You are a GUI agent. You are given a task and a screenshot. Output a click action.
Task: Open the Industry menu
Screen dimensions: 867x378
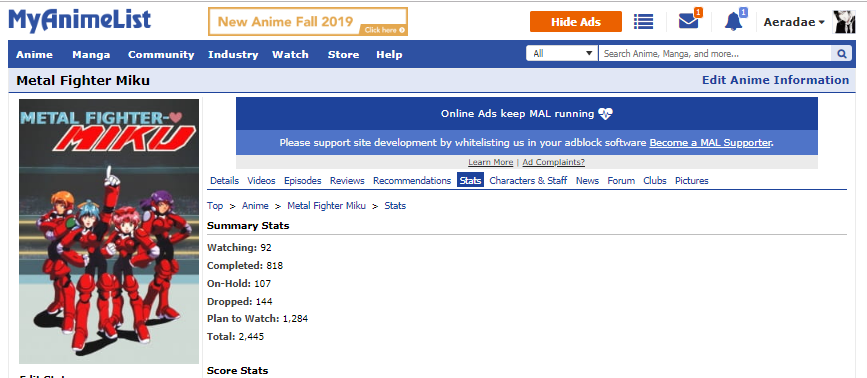(x=233, y=54)
